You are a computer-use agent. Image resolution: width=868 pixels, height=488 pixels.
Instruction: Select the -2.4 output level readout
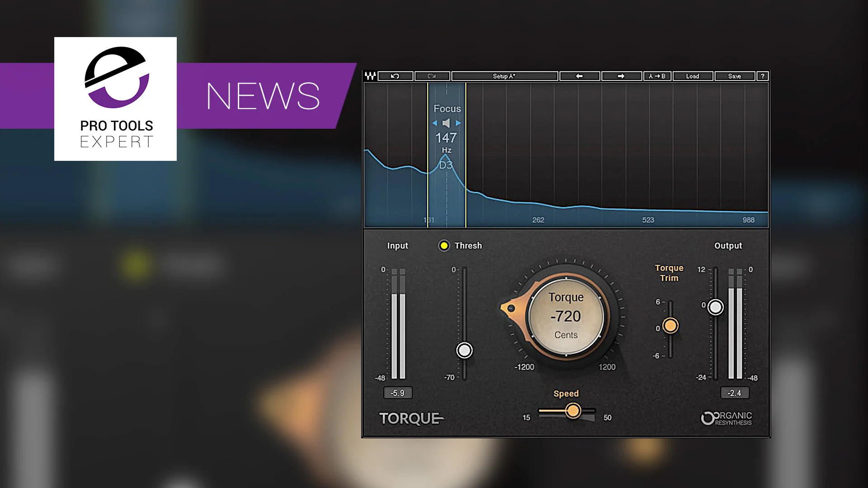click(x=735, y=393)
